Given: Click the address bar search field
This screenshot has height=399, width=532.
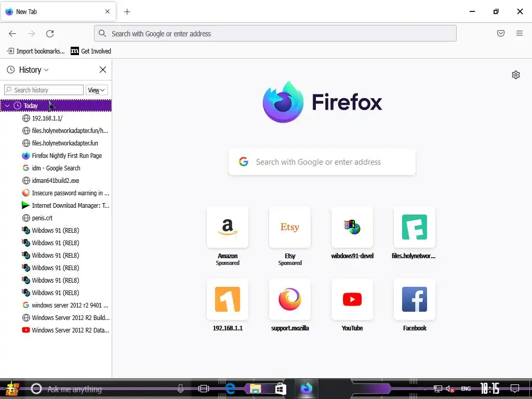Looking at the screenshot, I should 275,34.
